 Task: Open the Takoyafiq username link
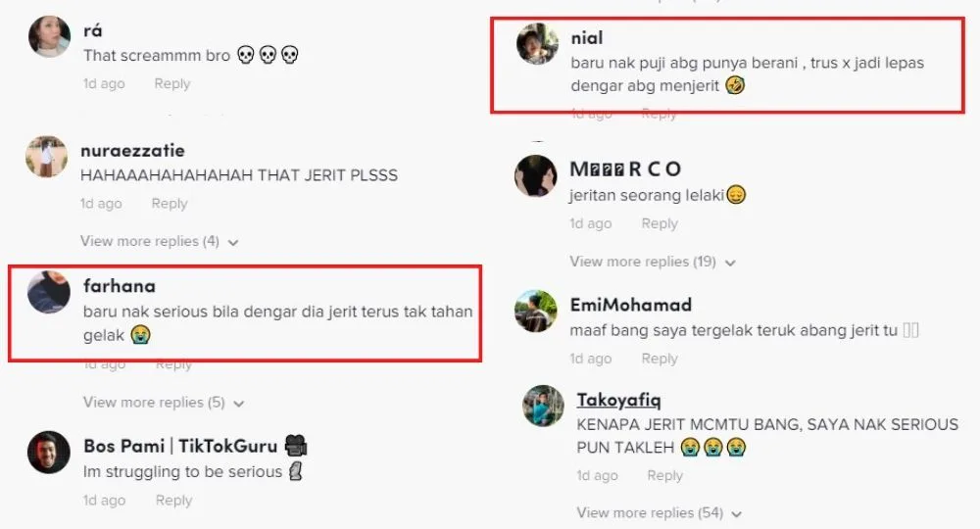click(x=618, y=400)
